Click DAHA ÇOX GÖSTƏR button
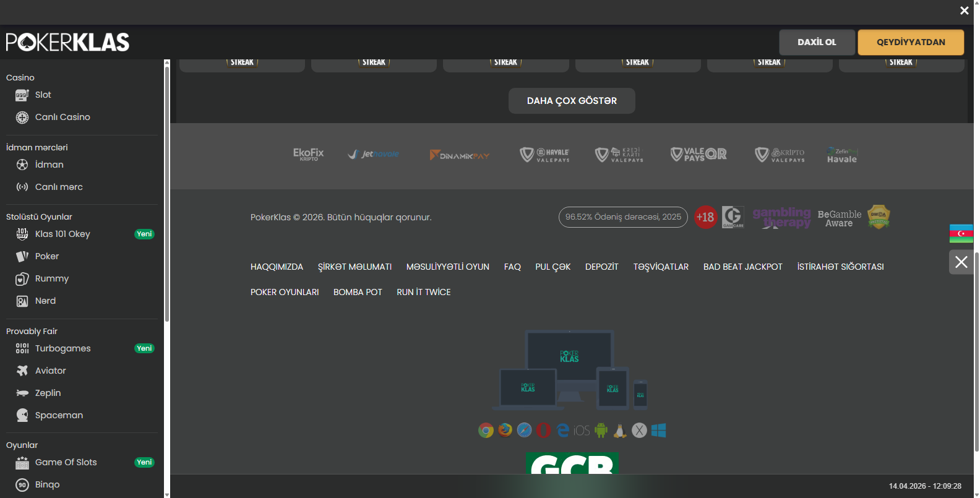The width and height of the screenshot is (980, 498). [572, 101]
